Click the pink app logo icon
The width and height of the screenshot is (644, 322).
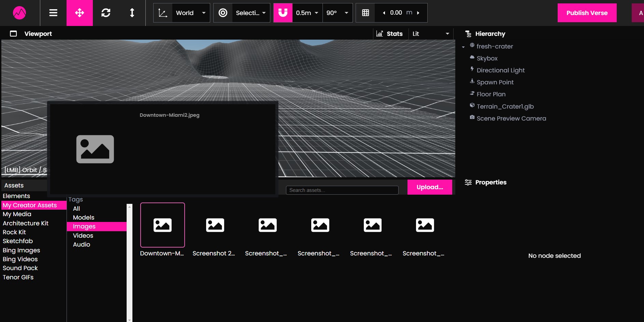[x=19, y=13]
